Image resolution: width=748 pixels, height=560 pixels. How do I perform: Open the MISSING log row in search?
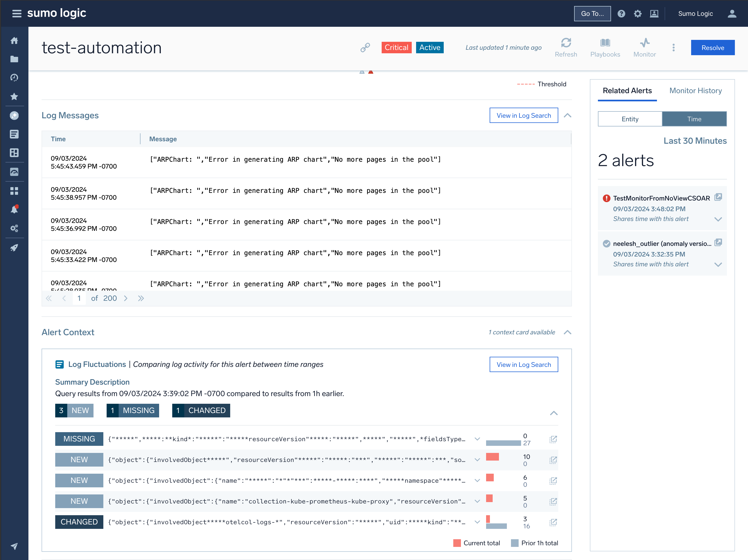click(x=553, y=439)
